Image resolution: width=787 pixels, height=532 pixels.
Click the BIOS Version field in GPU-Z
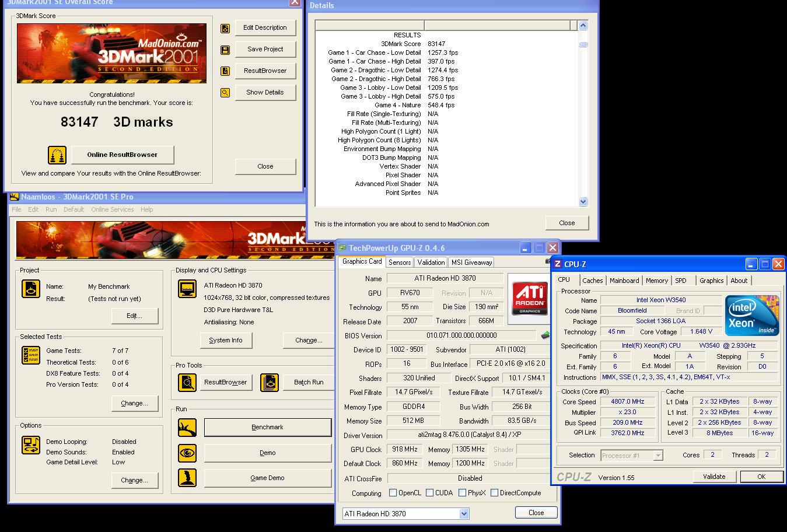tap(461, 335)
